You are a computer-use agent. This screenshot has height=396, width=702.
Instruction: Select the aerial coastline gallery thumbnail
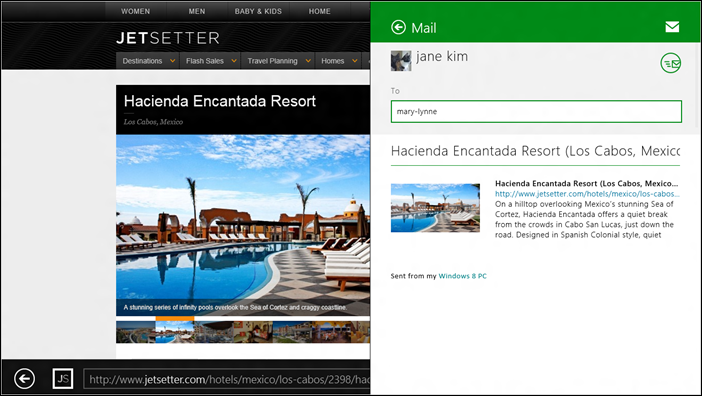[136, 332]
